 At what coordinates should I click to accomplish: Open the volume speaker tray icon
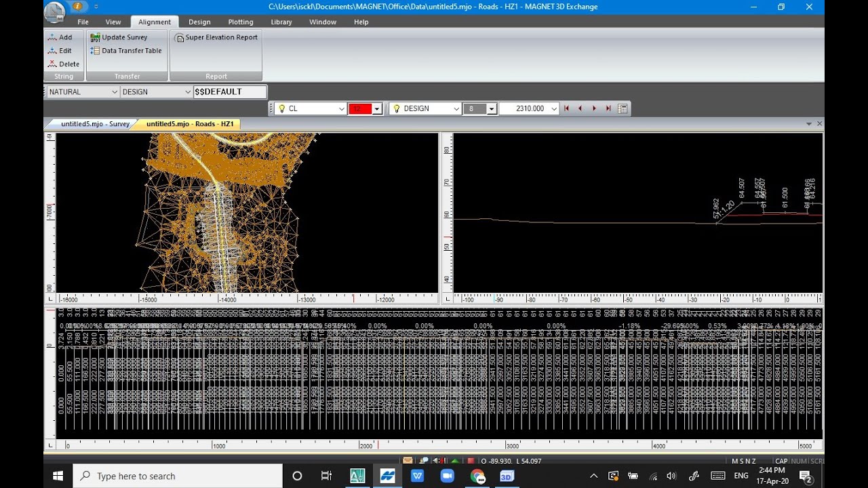click(672, 476)
